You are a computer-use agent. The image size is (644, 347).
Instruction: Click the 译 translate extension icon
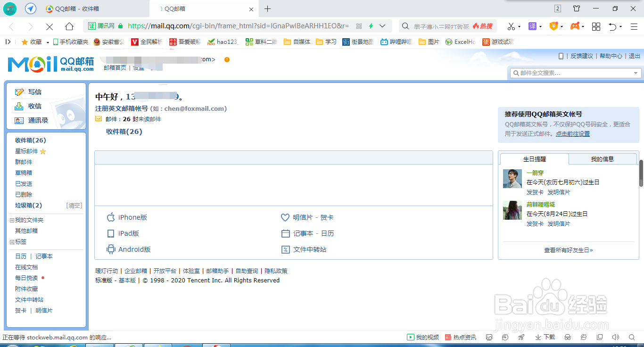532,26
